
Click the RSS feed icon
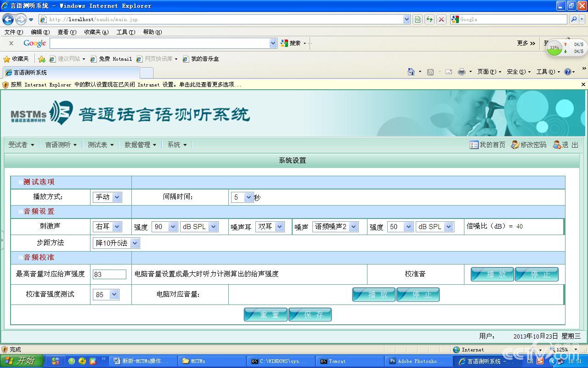click(x=430, y=72)
